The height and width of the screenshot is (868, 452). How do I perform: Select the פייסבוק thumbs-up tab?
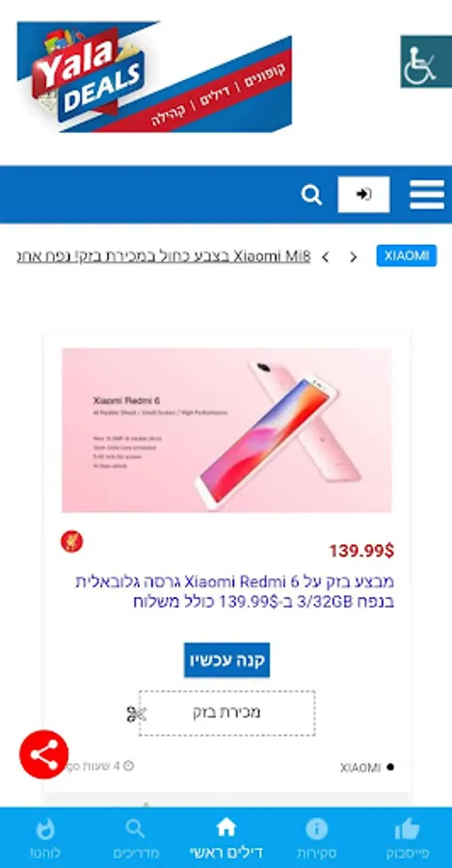pos(408,838)
